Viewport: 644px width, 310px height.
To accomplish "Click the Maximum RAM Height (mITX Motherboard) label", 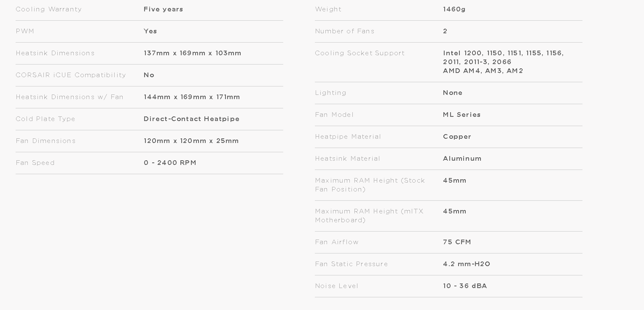I will [x=369, y=216].
